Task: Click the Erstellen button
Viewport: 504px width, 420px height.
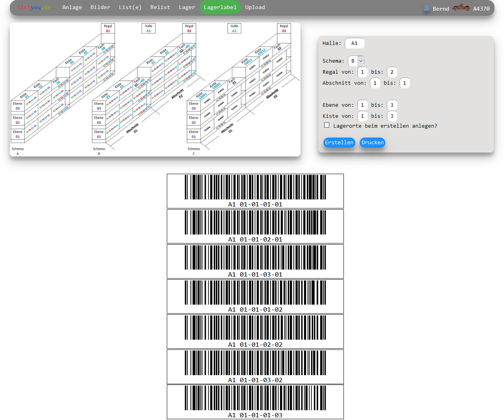Action: pos(339,143)
